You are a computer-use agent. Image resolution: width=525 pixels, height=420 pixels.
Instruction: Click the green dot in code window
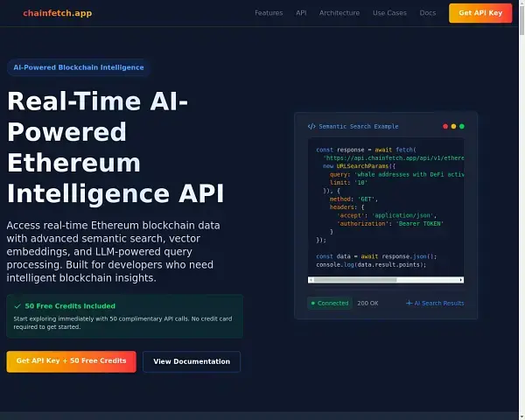462,126
